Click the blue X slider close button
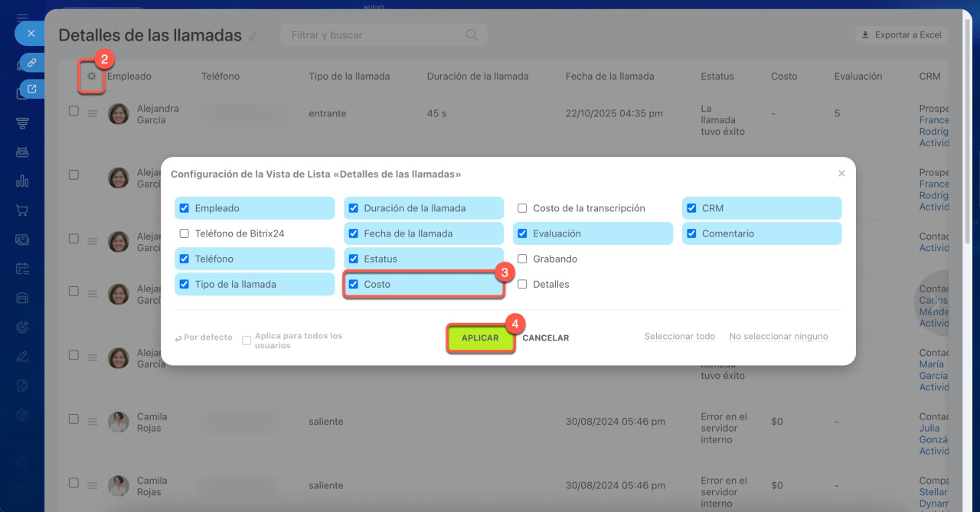The width and height of the screenshot is (980, 512). (31, 34)
